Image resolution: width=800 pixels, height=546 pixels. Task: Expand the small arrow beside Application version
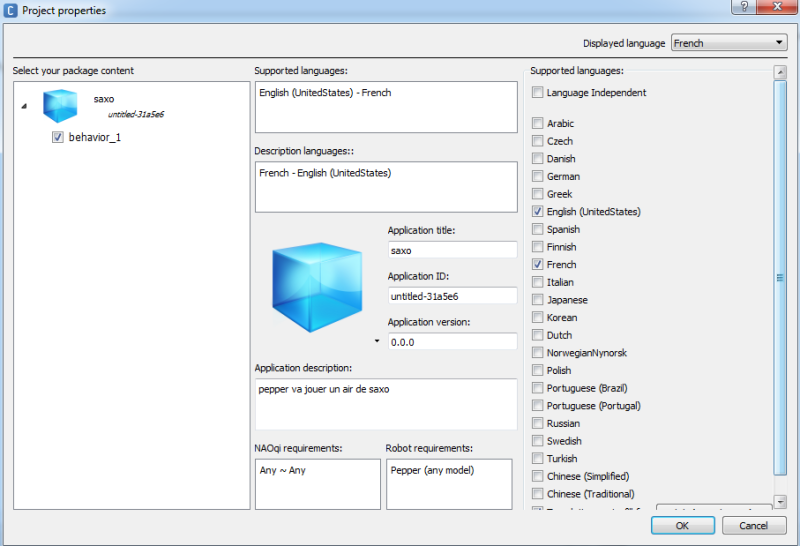(378, 341)
